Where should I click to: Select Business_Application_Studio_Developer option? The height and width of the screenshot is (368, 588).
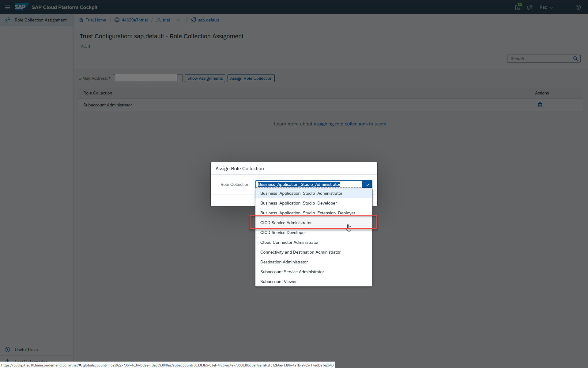(x=314, y=203)
